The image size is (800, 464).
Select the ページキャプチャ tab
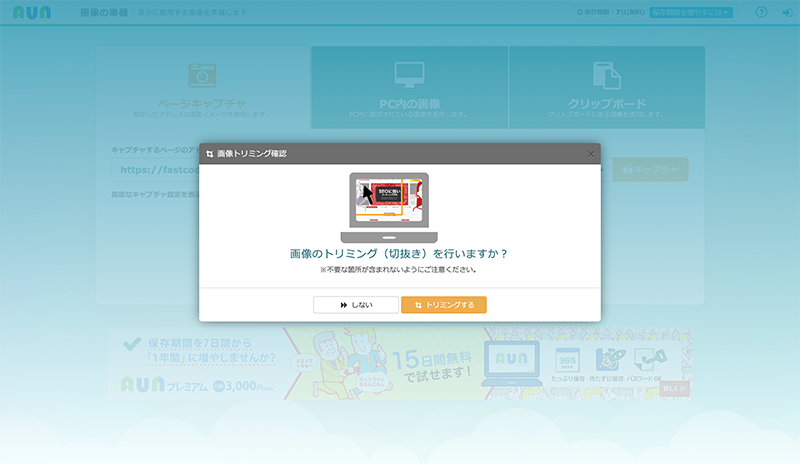click(x=202, y=88)
